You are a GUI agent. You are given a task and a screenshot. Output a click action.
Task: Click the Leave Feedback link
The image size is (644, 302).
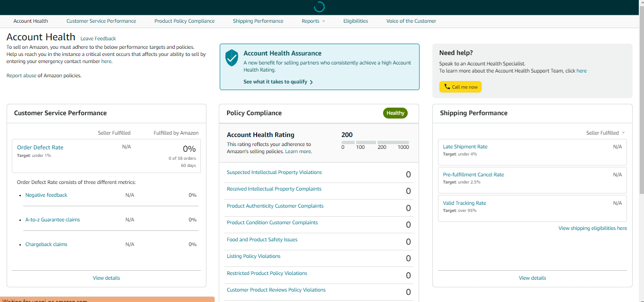point(98,38)
